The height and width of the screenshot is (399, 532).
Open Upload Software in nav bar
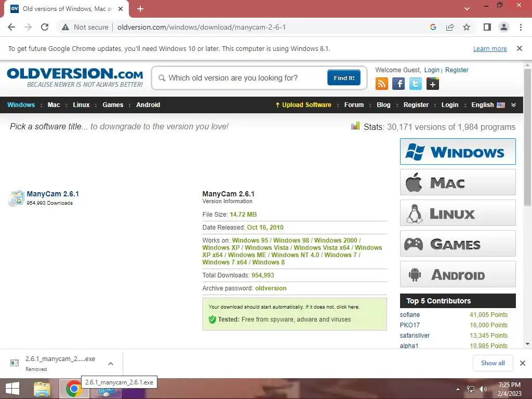point(303,105)
